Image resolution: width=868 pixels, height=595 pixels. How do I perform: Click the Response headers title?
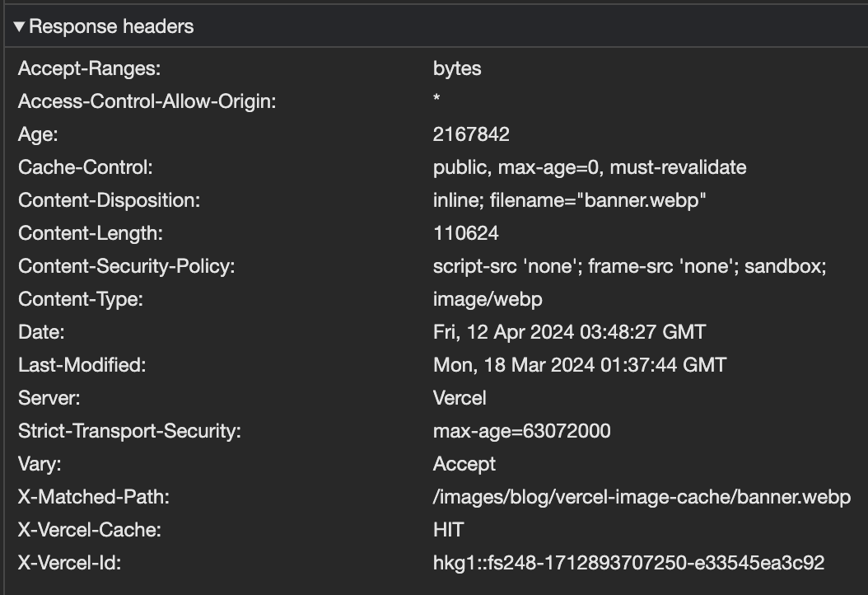111,26
